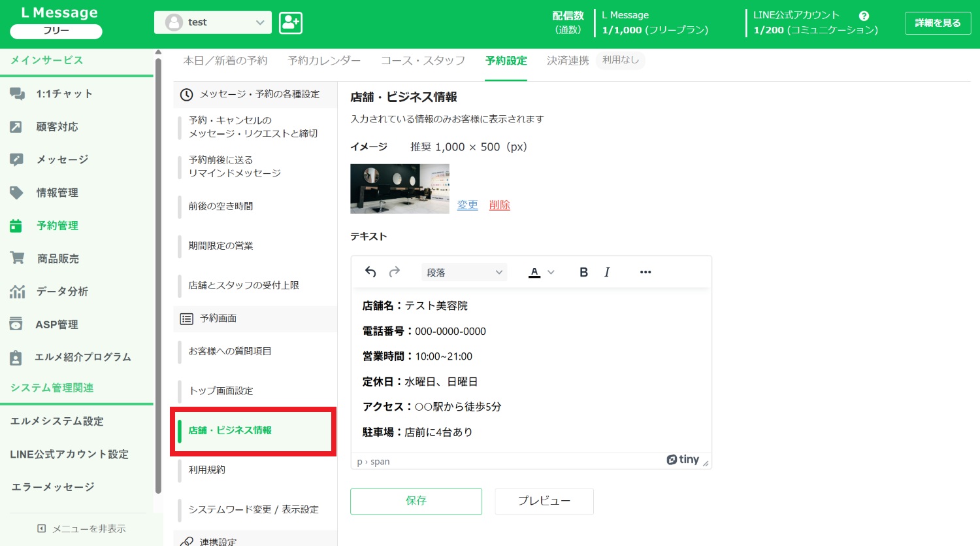
Task: Click the help question mark icon
Action: [864, 16]
